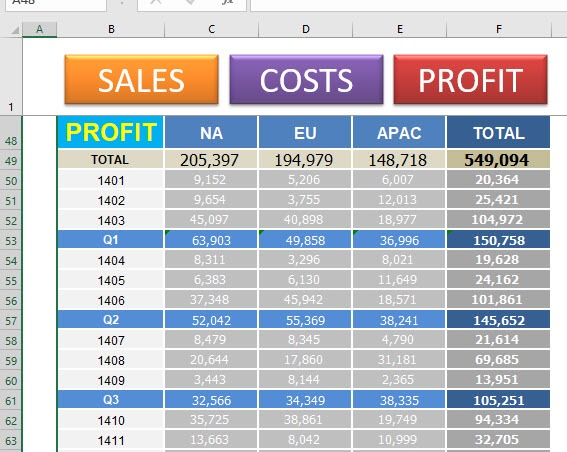Select column A header
The image size is (567, 452).
click(x=39, y=29)
